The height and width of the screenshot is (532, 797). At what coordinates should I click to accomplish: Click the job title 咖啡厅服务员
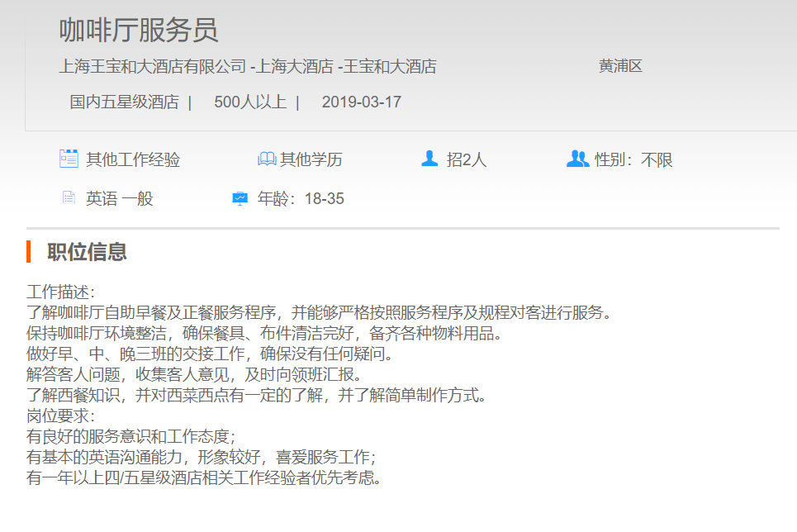tap(138, 31)
